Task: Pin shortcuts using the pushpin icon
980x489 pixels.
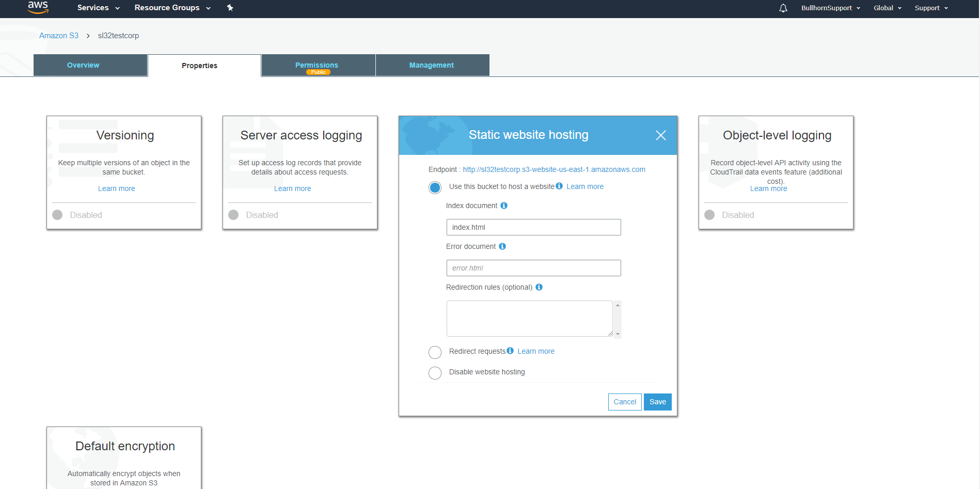Action: click(230, 8)
